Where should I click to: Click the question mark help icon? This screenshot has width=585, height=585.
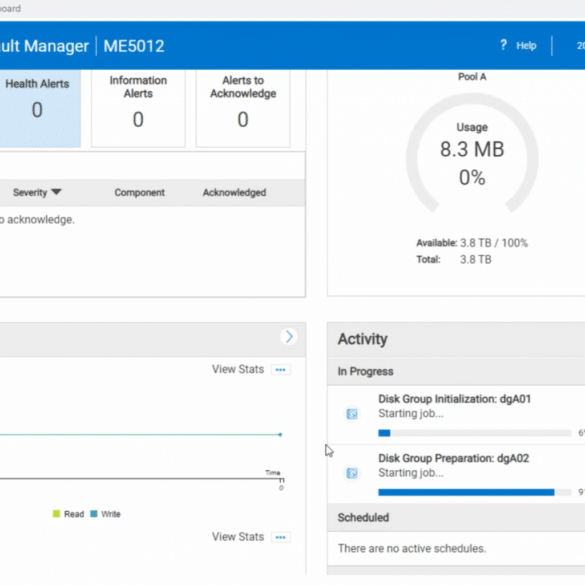pos(503,45)
